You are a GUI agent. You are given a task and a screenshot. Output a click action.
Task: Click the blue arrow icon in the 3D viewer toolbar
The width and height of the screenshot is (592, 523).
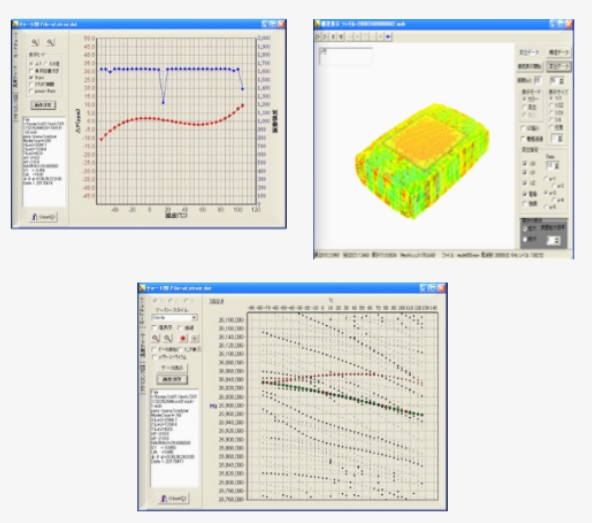388,37
